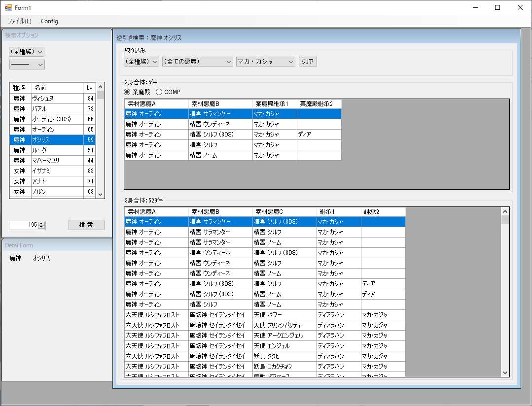Open the (全種族) filter dropdown in 絞り込み

pyautogui.click(x=141, y=61)
